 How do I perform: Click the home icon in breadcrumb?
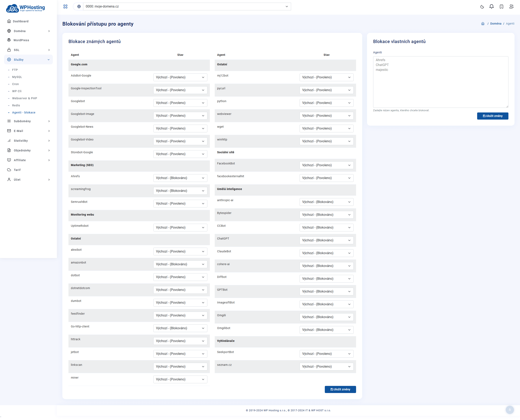(483, 24)
